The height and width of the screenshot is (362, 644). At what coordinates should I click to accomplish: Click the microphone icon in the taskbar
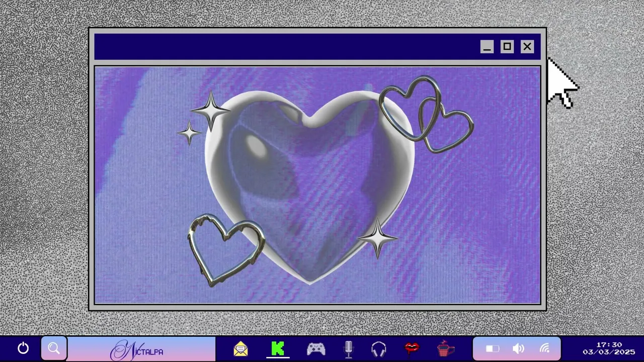pos(348,349)
